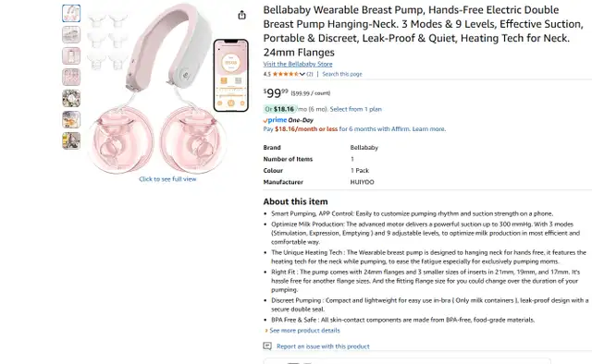
Task: Click Search this page link
Action: click(x=342, y=74)
